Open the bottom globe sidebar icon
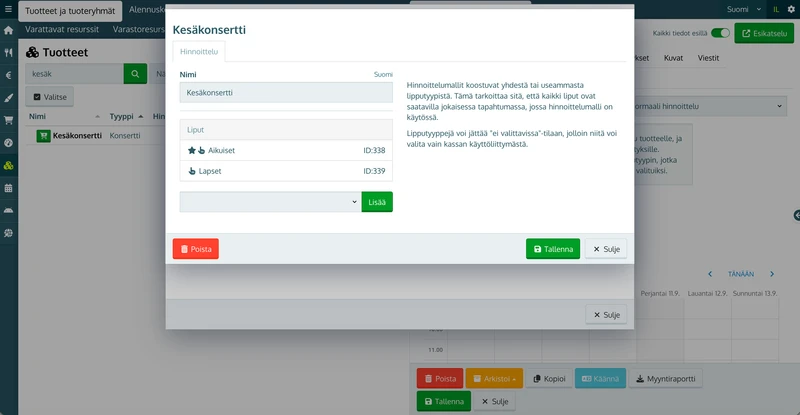This screenshot has height=415, width=800. point(9,233)
